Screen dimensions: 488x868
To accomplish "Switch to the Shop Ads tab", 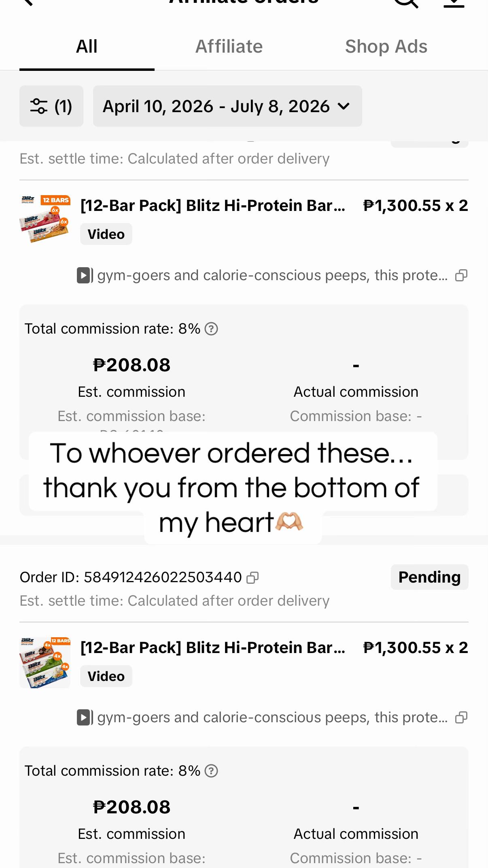I will (386, 47).
